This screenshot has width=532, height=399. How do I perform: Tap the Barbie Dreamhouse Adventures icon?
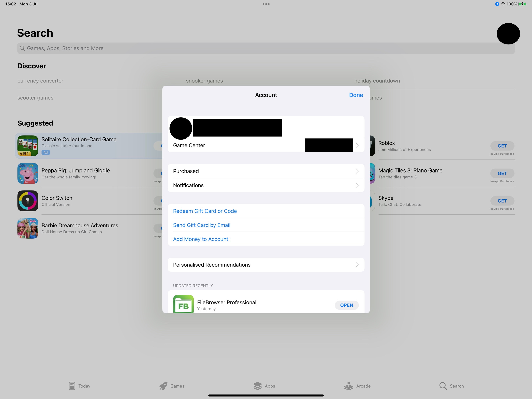click(28, 228)
